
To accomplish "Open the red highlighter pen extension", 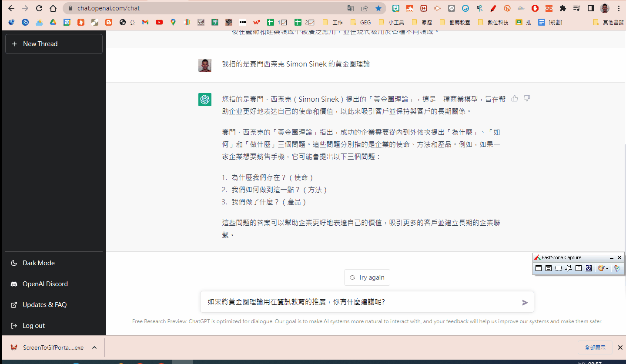I will (x=493, y=8).
